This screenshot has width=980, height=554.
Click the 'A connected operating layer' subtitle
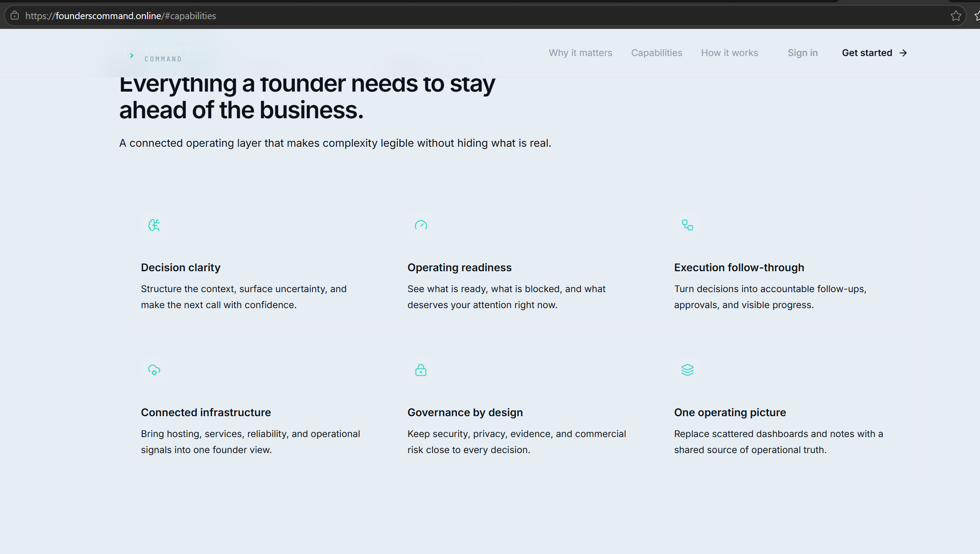click(335, 143)
